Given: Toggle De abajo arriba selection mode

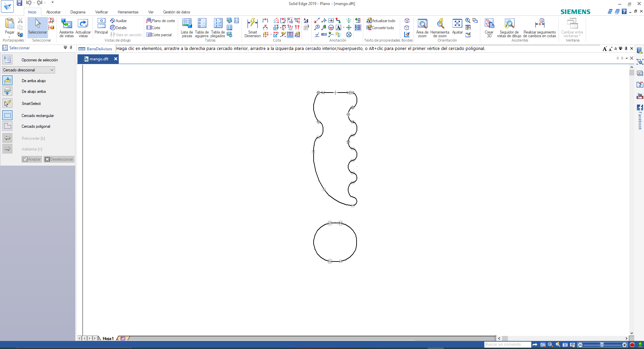Looking at the screenshot, I should tap(7, 91).
